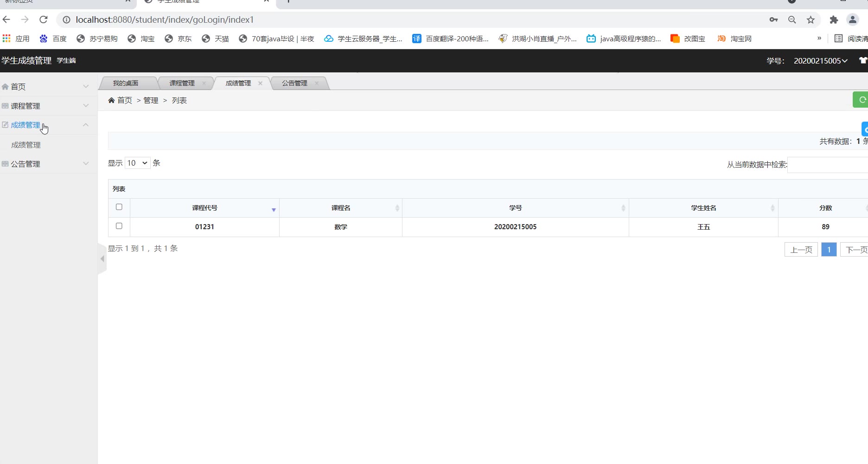Switch to the 课程管理 tab

click(182, 83)
